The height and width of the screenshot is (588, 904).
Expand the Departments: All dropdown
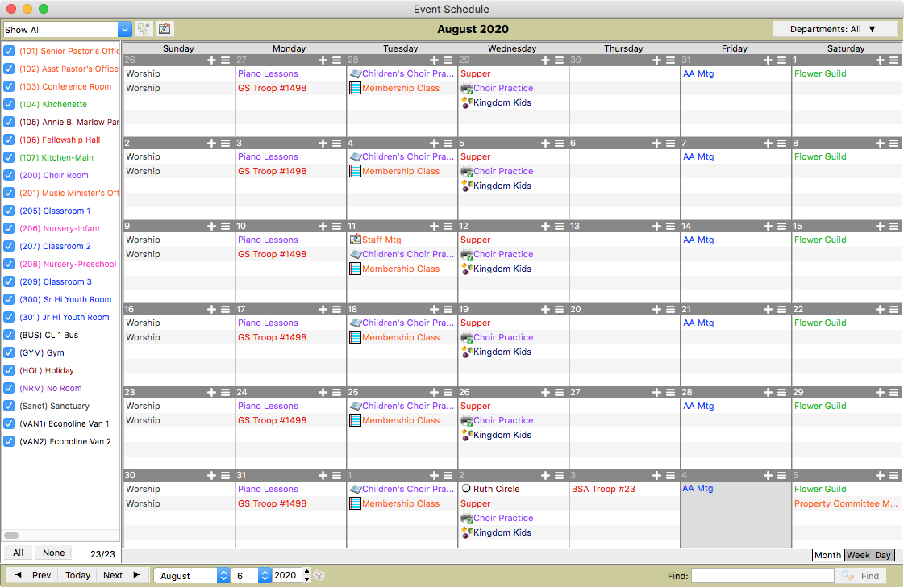click(834, 29)
